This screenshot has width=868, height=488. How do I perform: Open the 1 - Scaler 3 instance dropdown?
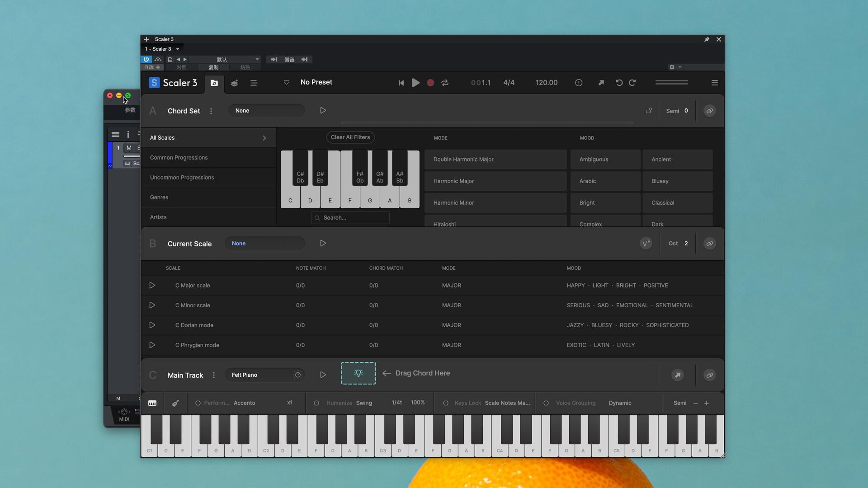click(162, 49)
